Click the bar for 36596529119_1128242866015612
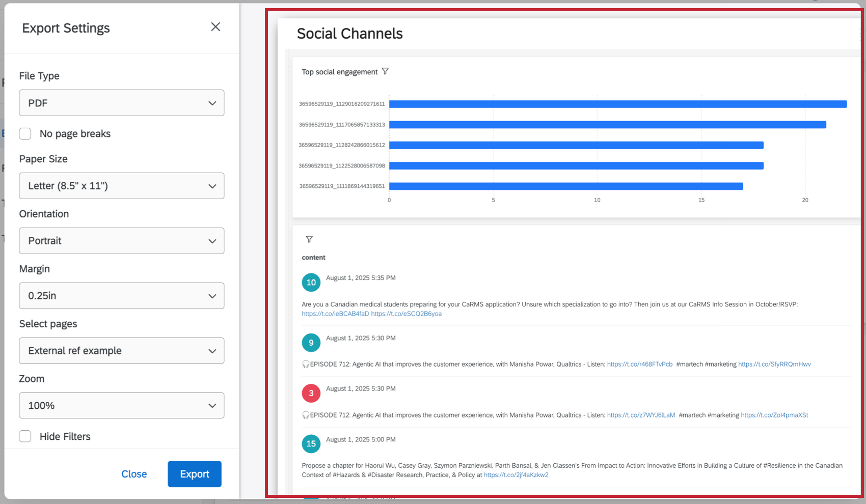 point(576,145)
